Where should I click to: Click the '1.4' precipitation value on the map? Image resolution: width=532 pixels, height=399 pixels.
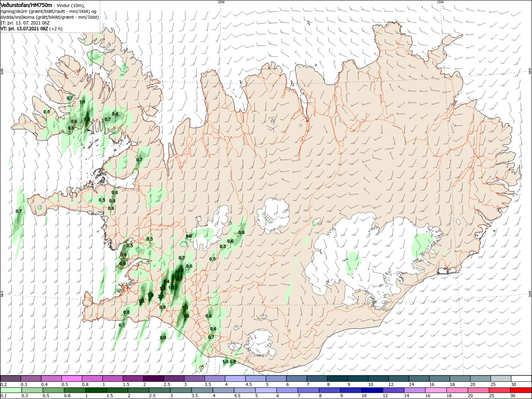point(166,281)
